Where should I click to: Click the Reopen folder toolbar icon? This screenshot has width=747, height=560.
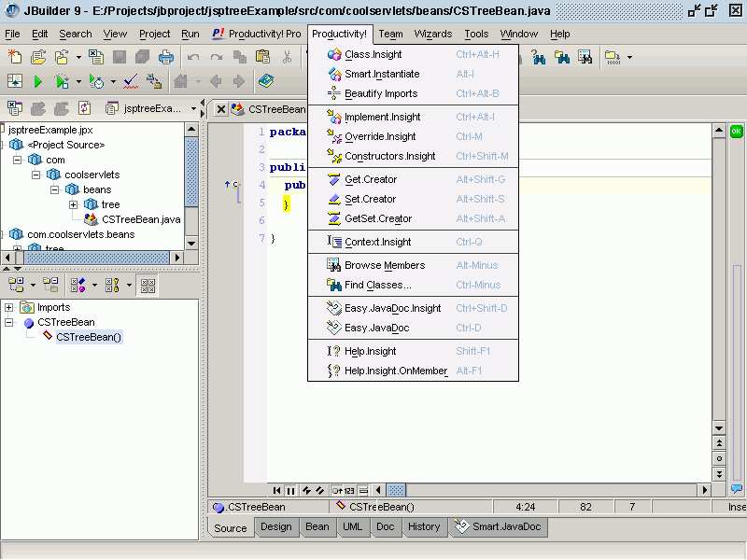point(62,57)
